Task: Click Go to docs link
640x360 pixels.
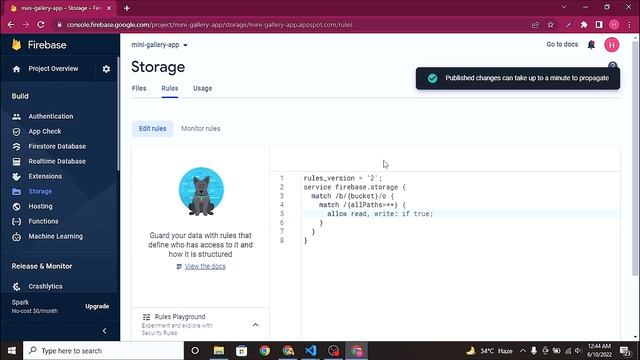Action: (x=562, y=44)
